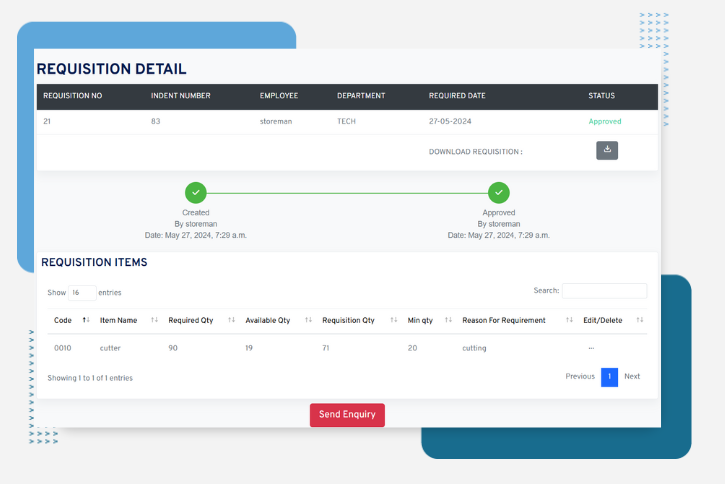Go to the Previous page
This screenshot has height=484, width=725.
point(580,377)
